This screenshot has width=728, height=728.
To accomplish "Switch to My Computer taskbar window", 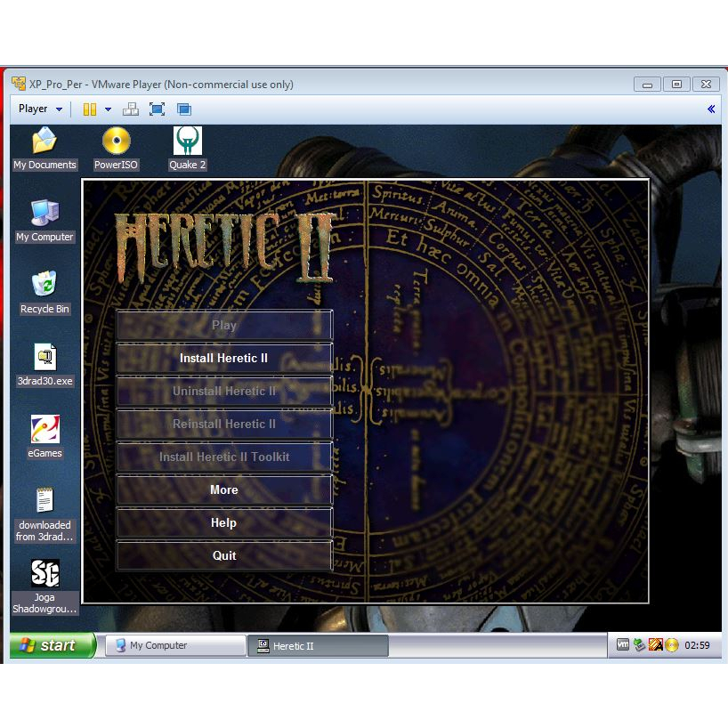I will coord(174,645).
